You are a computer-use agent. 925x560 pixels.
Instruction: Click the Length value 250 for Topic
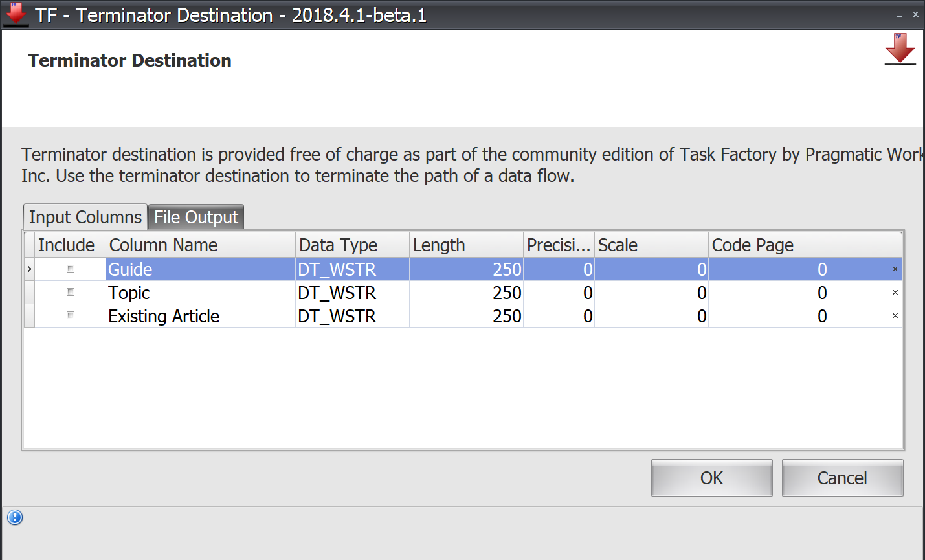click(466, 293)
